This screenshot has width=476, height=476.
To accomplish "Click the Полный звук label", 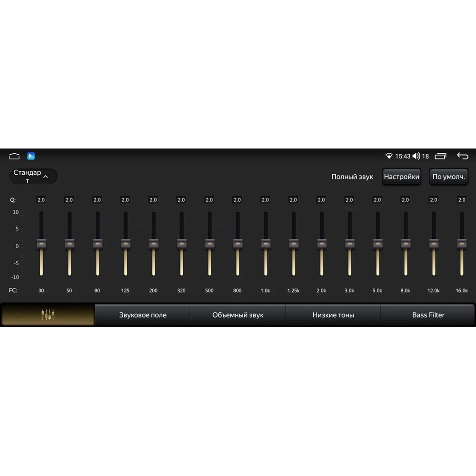I will coord(352,177).
